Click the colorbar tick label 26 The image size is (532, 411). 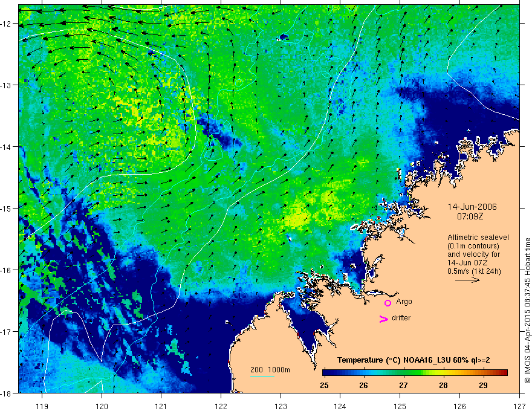click(x=363, y=385)
